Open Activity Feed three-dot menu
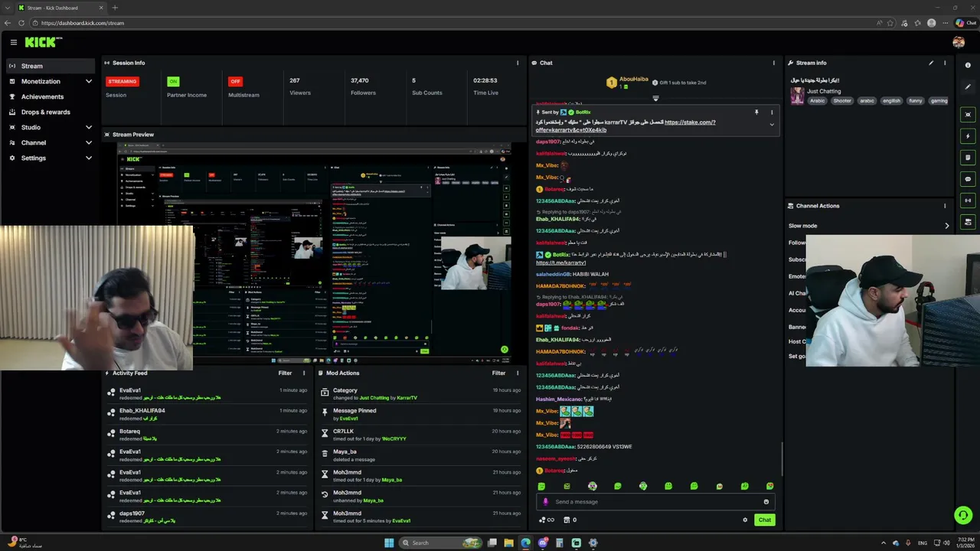980x551 pixels. pyautogui.click(x=304, y=373)
